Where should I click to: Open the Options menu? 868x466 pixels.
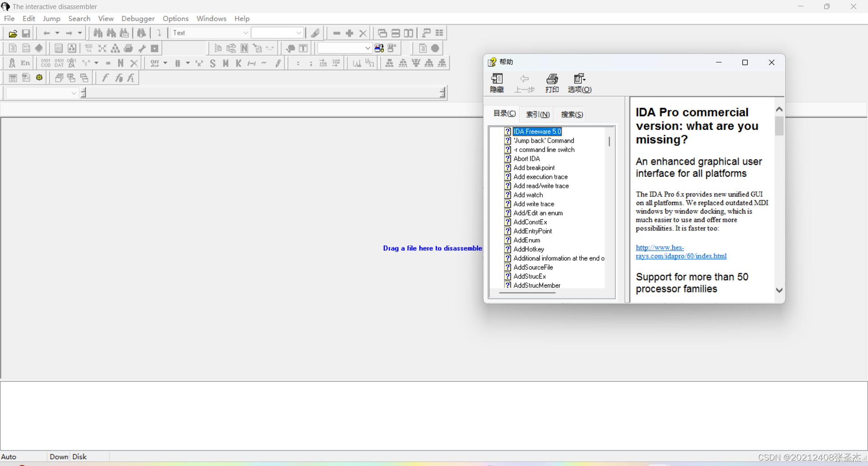click(x=175, y=19)
